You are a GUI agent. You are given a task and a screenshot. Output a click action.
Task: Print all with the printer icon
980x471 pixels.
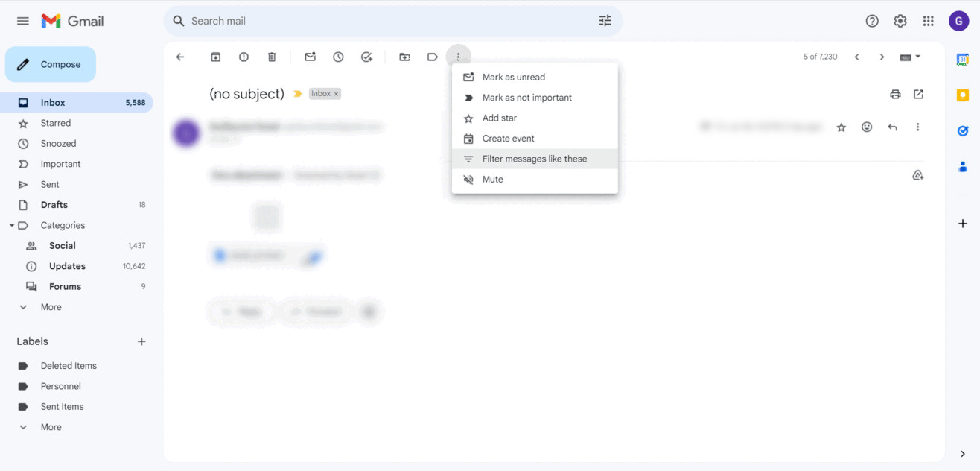895,94
